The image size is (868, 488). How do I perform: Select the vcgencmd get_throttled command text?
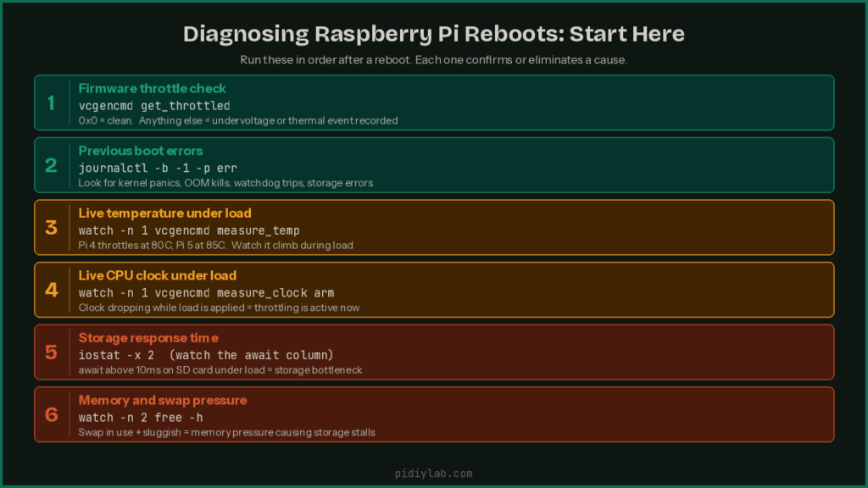point(153,105)
